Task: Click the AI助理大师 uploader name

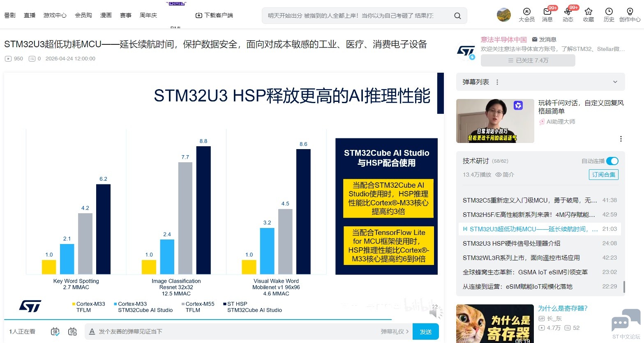Action: pyautogui.click(x=561, y=122)
